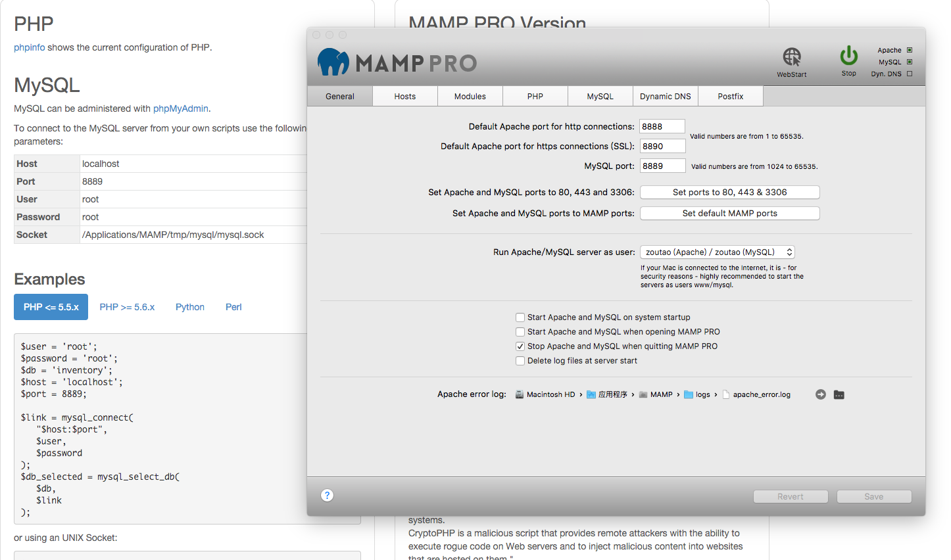Switch to the PHP tab
This screenshot has height=560, width=951.
coord(535,96)
